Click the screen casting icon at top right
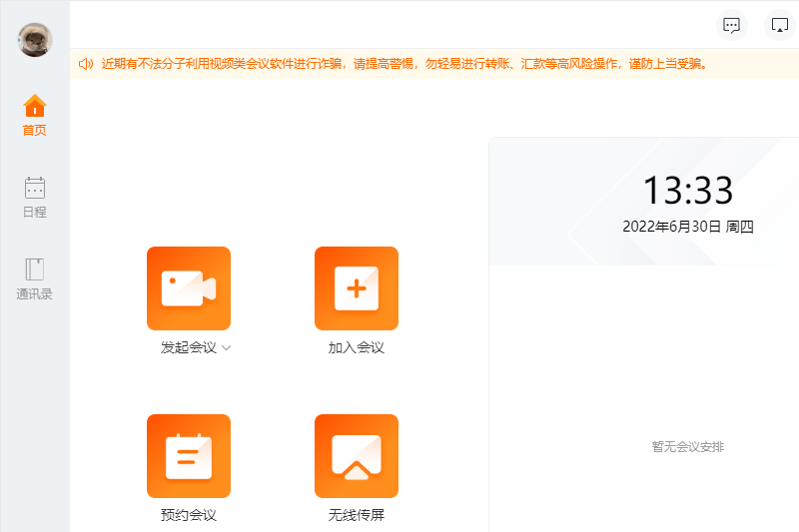 778,25
